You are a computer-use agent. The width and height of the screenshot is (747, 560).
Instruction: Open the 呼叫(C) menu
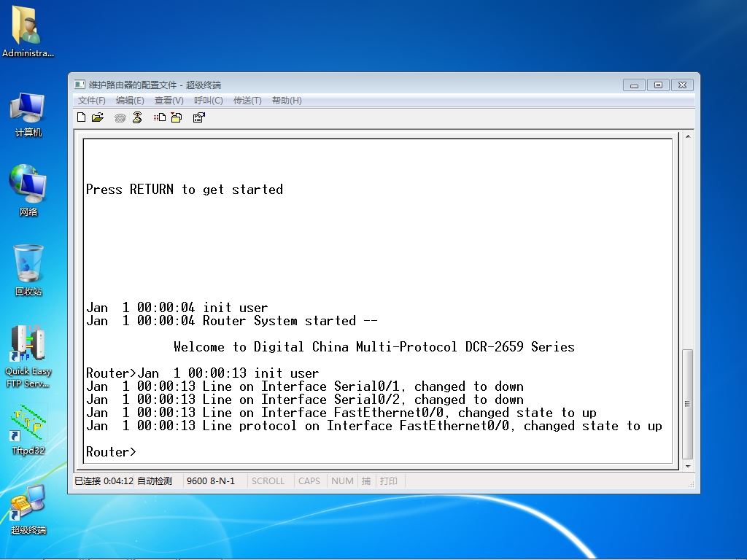[208, 101]
